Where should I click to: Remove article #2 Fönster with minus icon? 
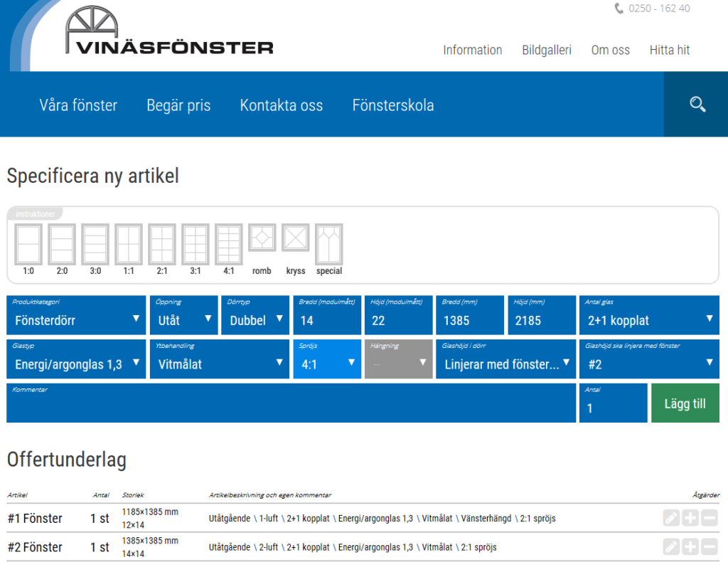pos(709,546)
